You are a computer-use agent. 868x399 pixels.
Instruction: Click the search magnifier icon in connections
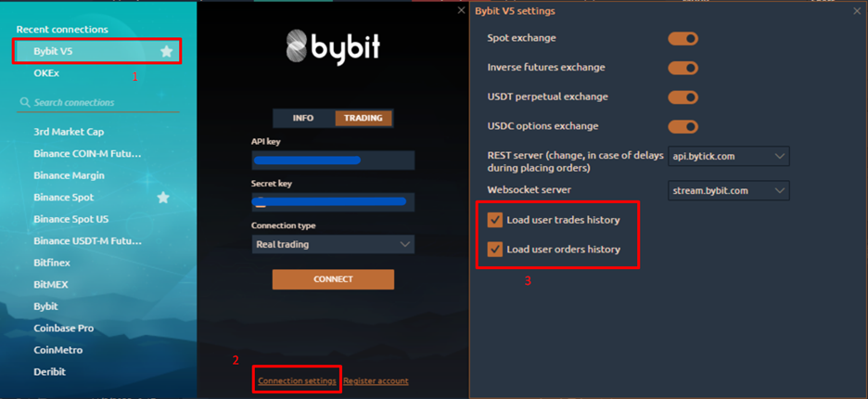click(x=24, y=102)
